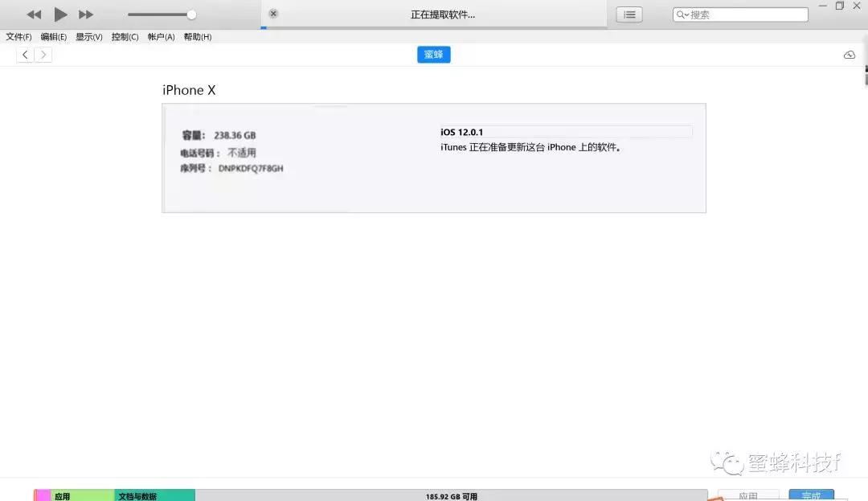
Task: Adjust the volume slider knob
Action: click(191, 14)
